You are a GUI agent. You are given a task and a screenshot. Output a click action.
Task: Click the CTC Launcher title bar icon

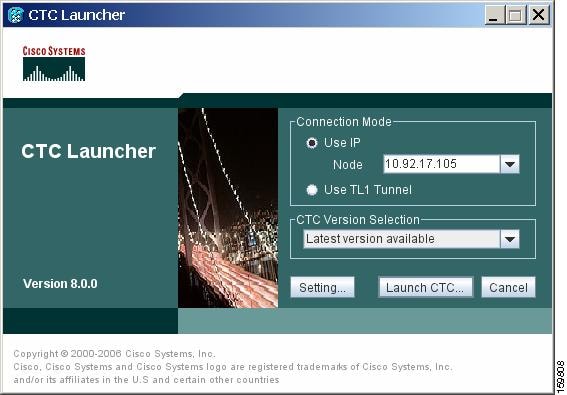15,15
